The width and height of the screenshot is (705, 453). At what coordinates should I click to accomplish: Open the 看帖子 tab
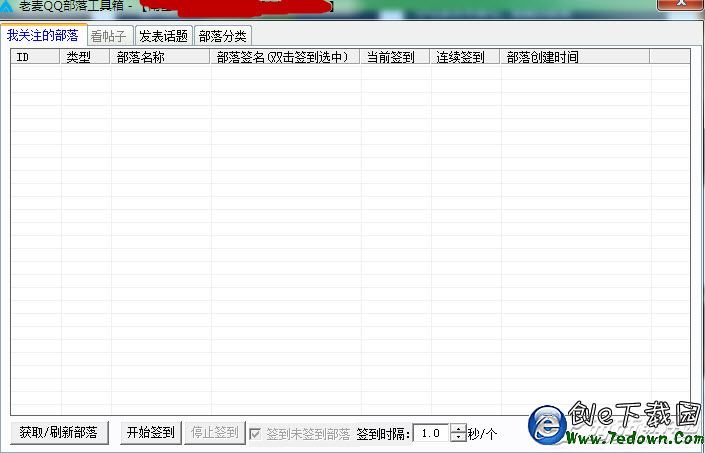point(110,36)
